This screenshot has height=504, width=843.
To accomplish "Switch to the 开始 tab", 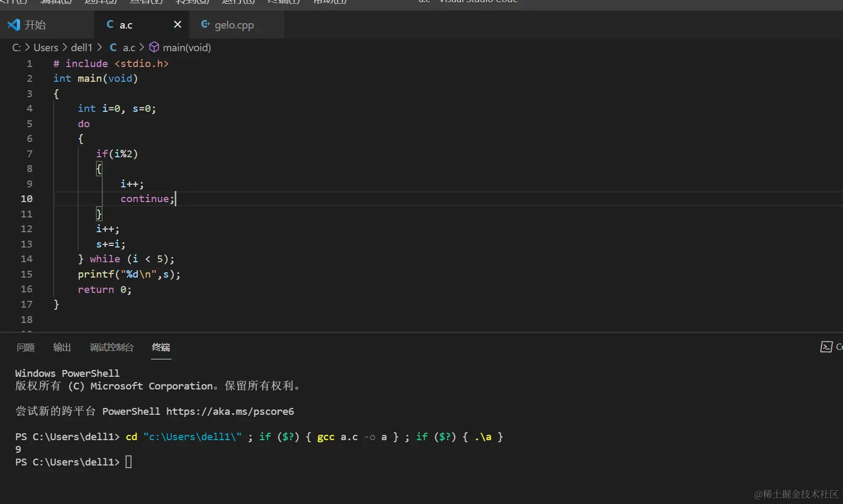I will [x=35, y=25].
